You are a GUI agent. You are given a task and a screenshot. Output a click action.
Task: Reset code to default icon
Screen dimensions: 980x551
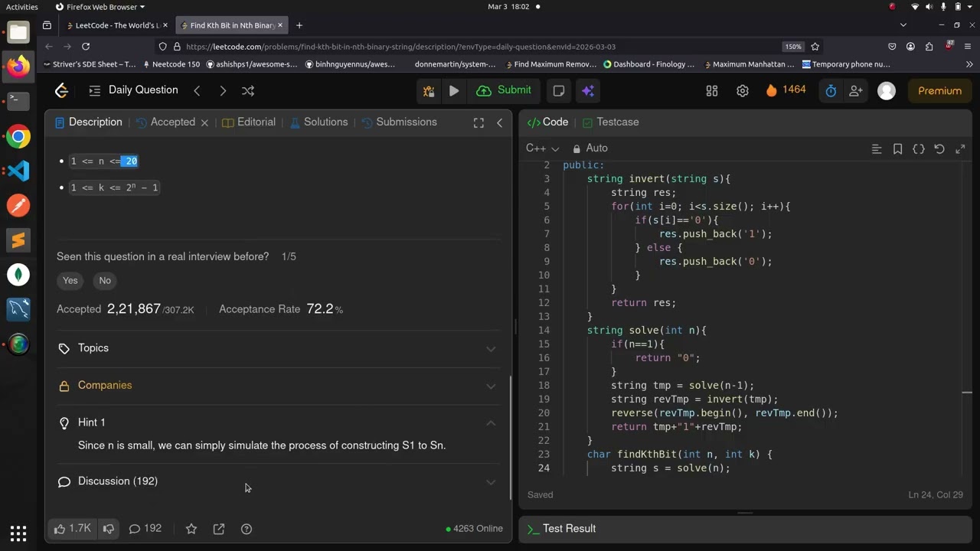click(939, 149)
